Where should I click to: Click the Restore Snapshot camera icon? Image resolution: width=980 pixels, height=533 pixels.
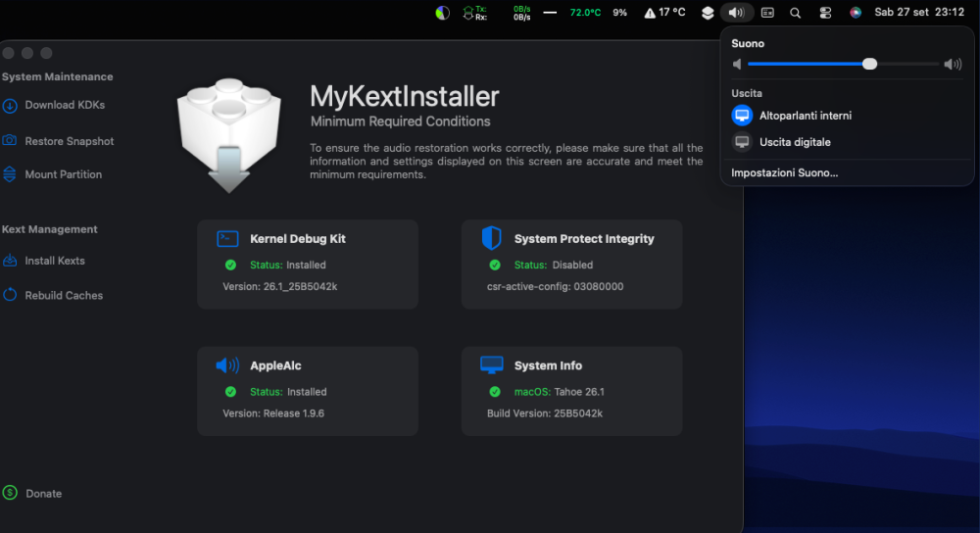pyautogui.click(x=10, y=140)
